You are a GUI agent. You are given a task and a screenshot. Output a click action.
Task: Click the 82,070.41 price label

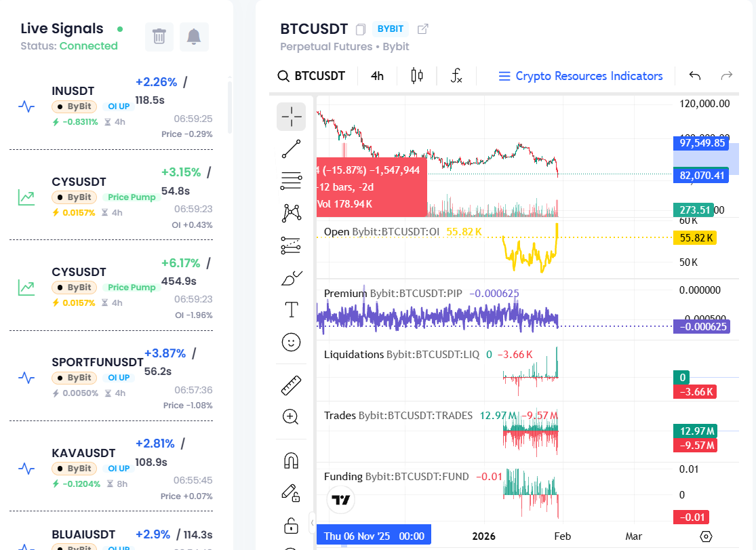tap(702, 176)
